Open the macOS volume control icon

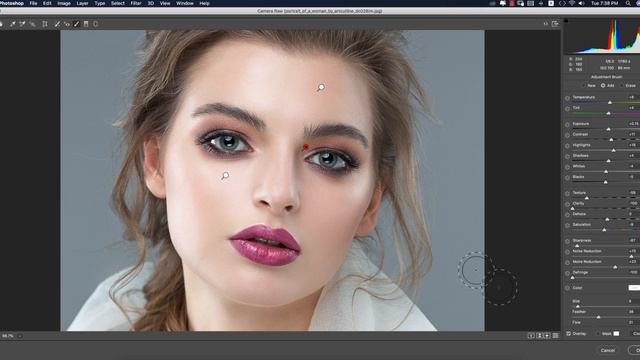pyautogui.click(x=581, y=3)
